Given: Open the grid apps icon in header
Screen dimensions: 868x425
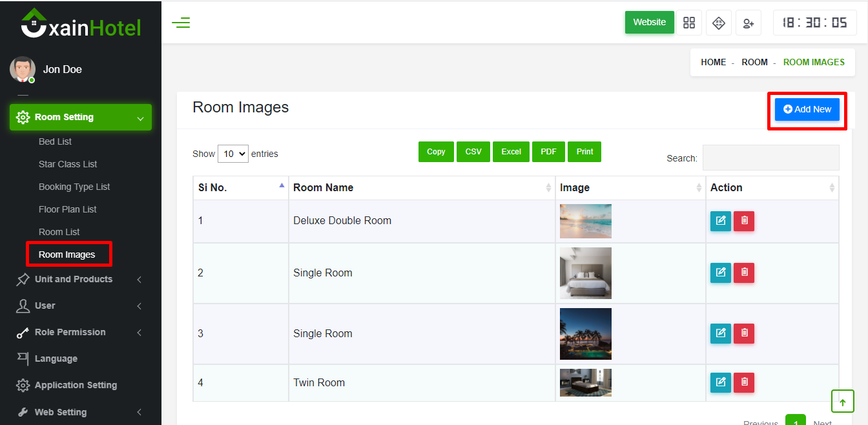Looking at the screenshot, I should pos(689,23).
